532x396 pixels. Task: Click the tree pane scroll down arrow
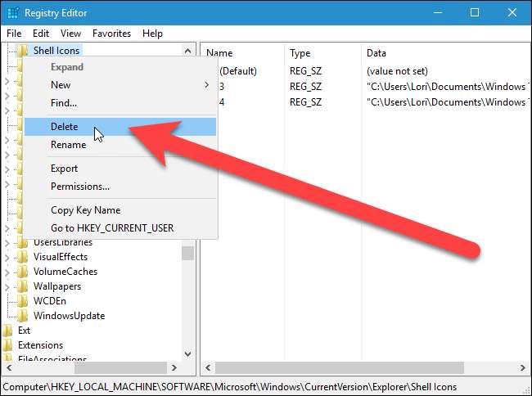point(187,354)
